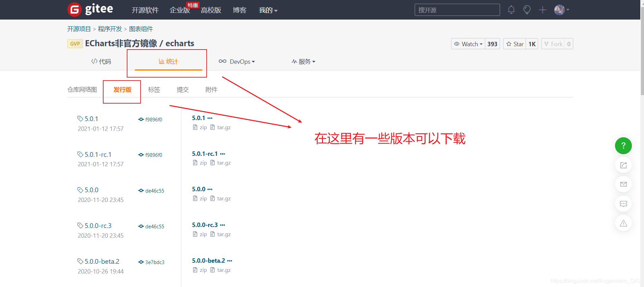Open the floating chat comment icon
This screenshot has height=287, width=644.
623,204
